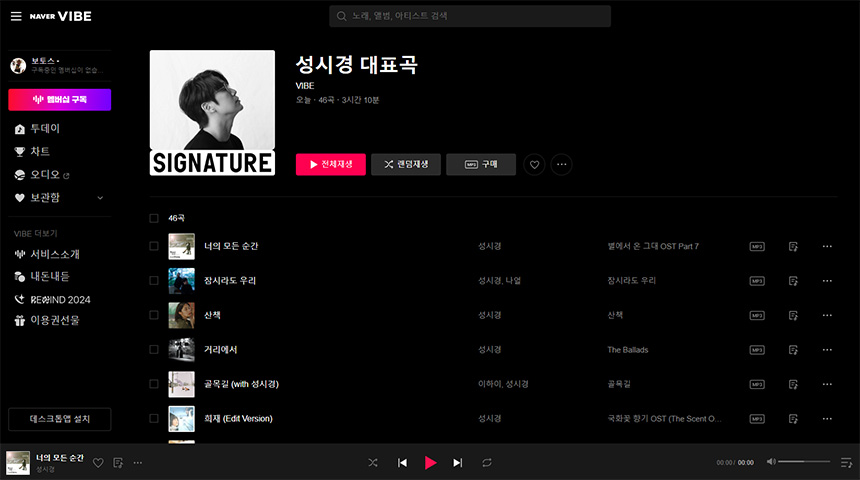860x480 pixels.
Task: Add 거리에서 to playlist icon
Action: click(x=793, y=351)
